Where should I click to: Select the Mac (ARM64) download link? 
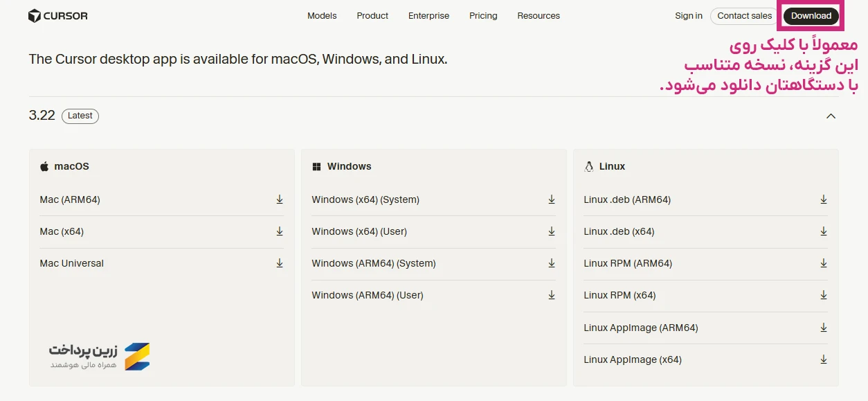pyautogui.click(x=70, y=199)
